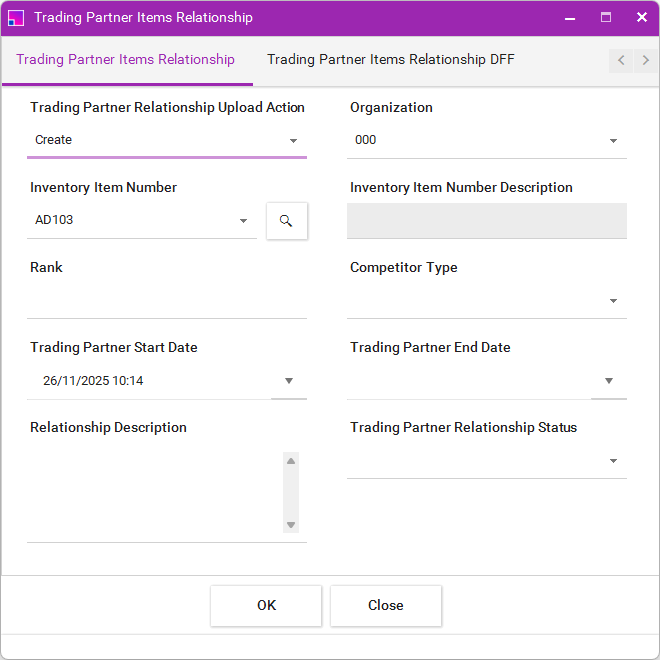Open the Inventory Item Number AD103 dropdown
660x660 pixels.
click(243, 221)
